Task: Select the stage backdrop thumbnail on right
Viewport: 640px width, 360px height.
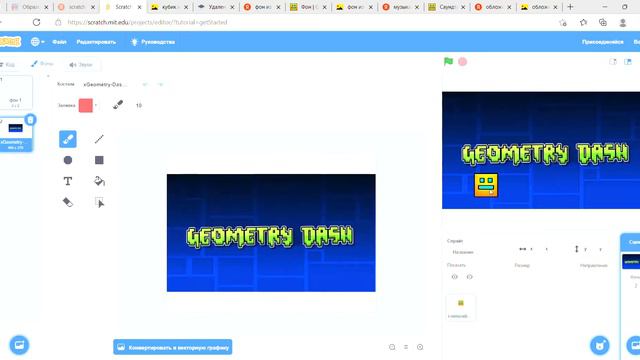Action: click(631, 261)
